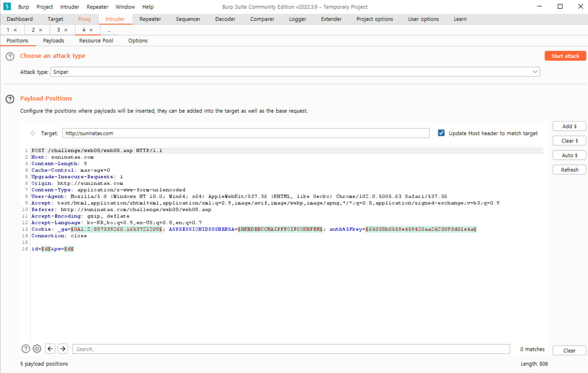Screen dimensions: 588x373
Task: Click the Clear search button
Action: point(569,351)
